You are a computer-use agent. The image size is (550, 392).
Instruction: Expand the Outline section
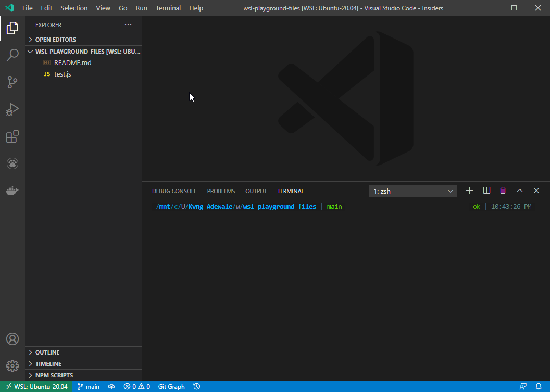[x=83, y=352]
